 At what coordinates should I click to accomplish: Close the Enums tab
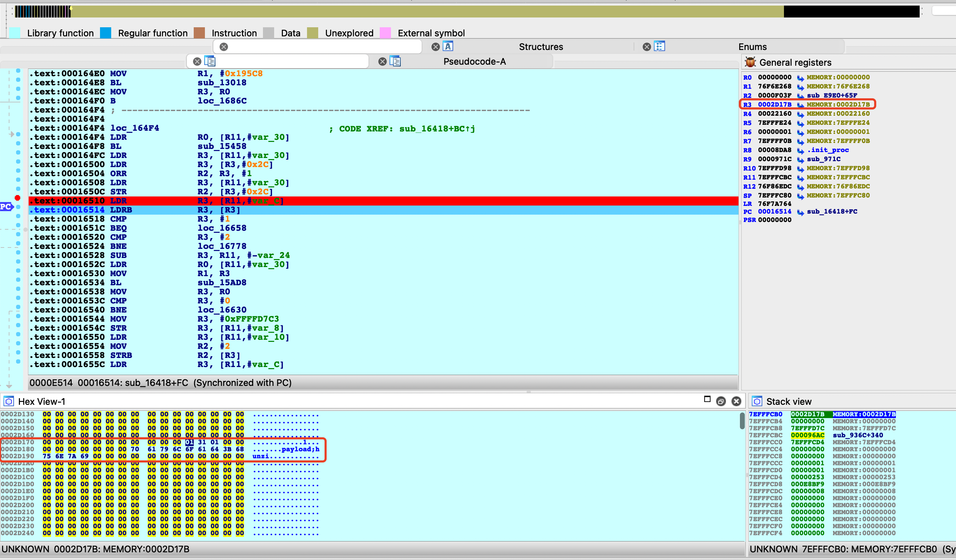click(x=647, y=46)
